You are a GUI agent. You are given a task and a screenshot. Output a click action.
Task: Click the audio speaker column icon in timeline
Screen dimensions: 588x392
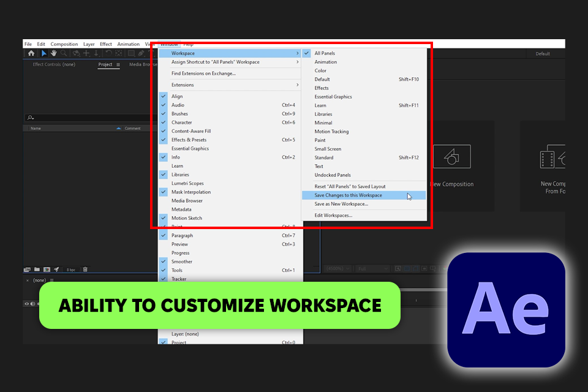coord(32,304)
